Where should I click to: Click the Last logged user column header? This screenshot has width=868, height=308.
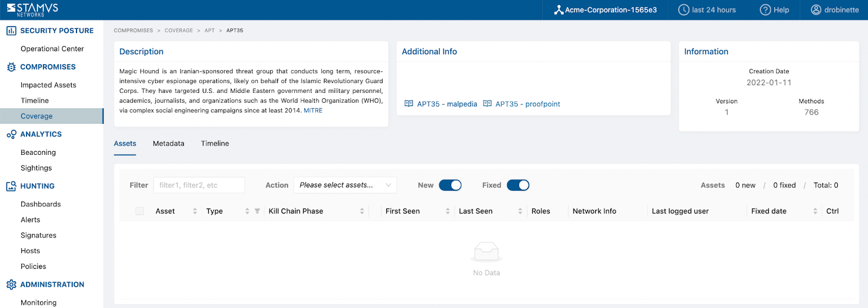click(680, 211)
